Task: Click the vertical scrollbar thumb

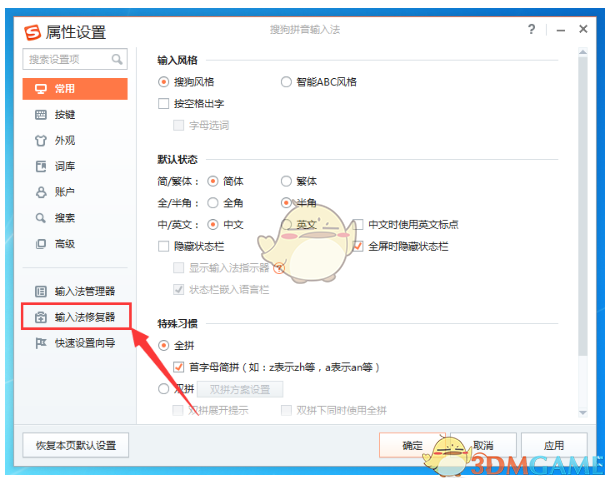Action: pos(583,206)
